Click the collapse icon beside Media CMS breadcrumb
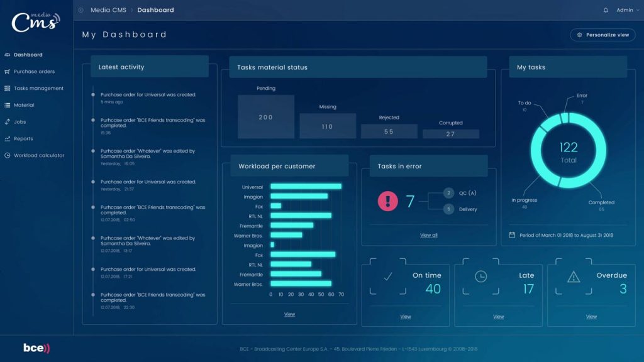This screenshot has width=644, height=362. tap(80, 10)
